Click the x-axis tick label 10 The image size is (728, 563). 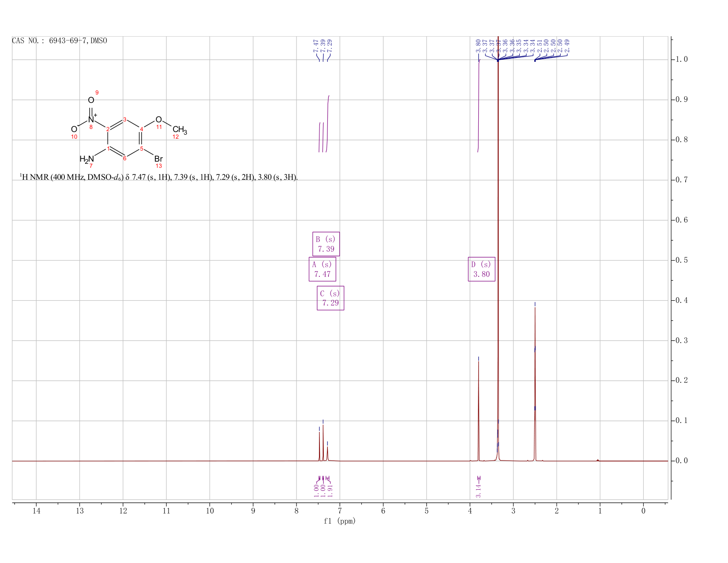pos(210,511)
